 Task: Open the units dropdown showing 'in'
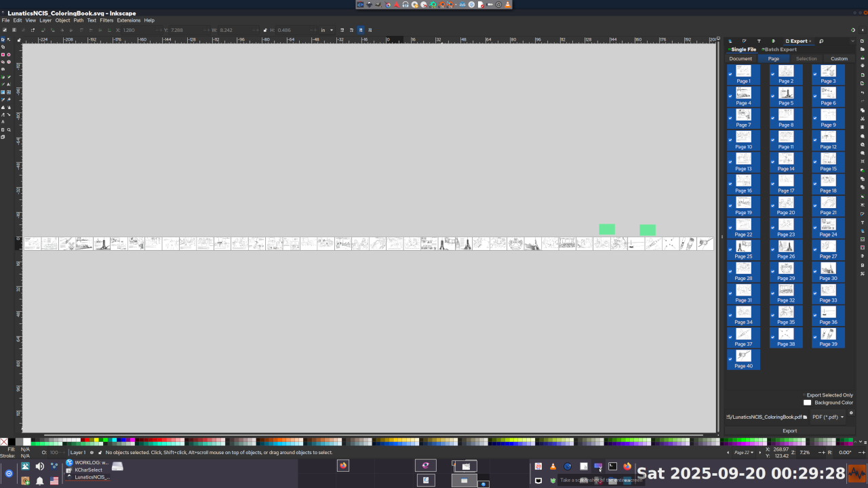point(326,30)
